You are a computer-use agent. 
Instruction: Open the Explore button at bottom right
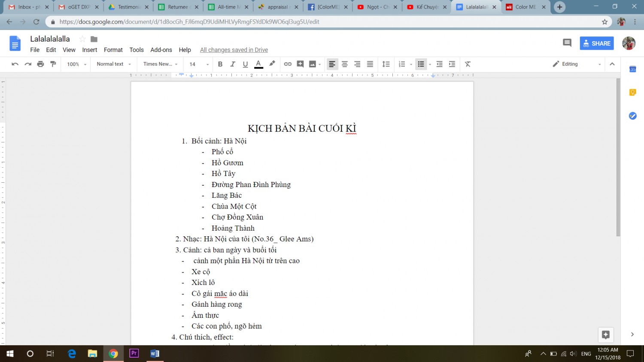606,335
